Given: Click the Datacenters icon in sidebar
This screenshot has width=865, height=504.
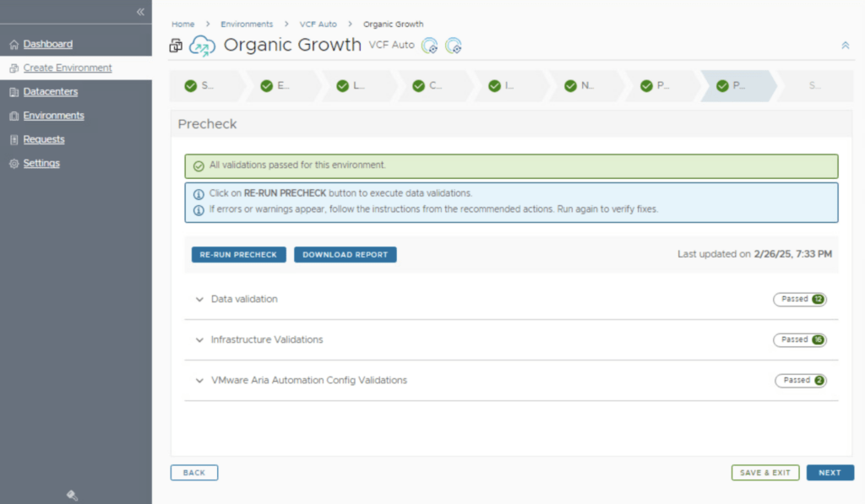Looking at the screenshot, I should 14,92.
